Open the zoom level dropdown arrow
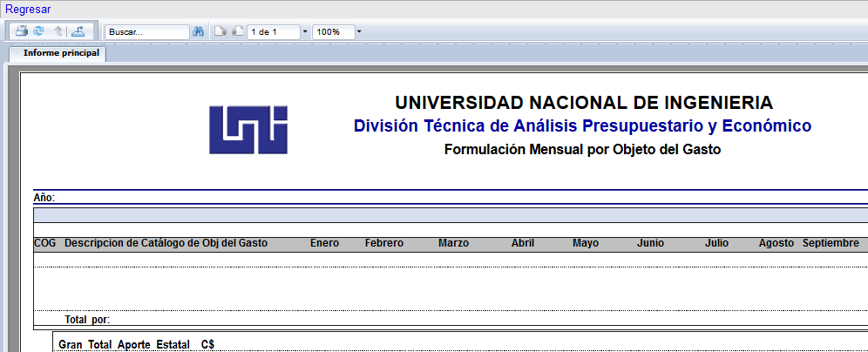 point(359,32)
